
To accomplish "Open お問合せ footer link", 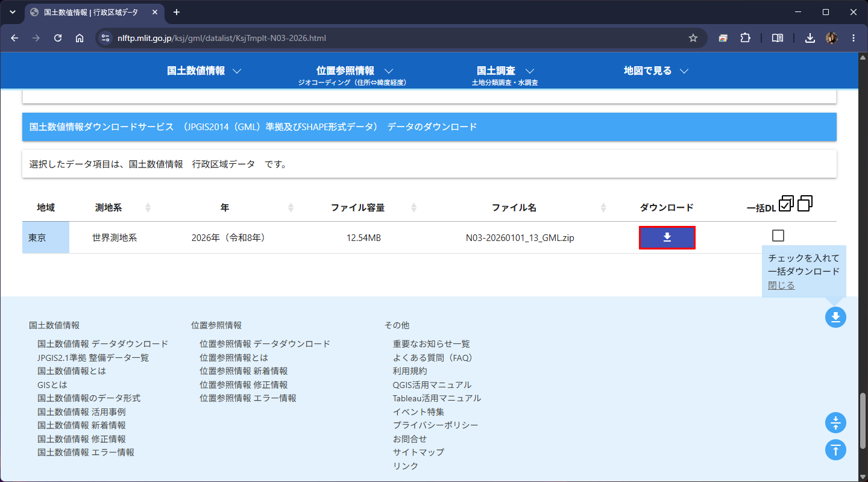I will (x=410, y=439).
